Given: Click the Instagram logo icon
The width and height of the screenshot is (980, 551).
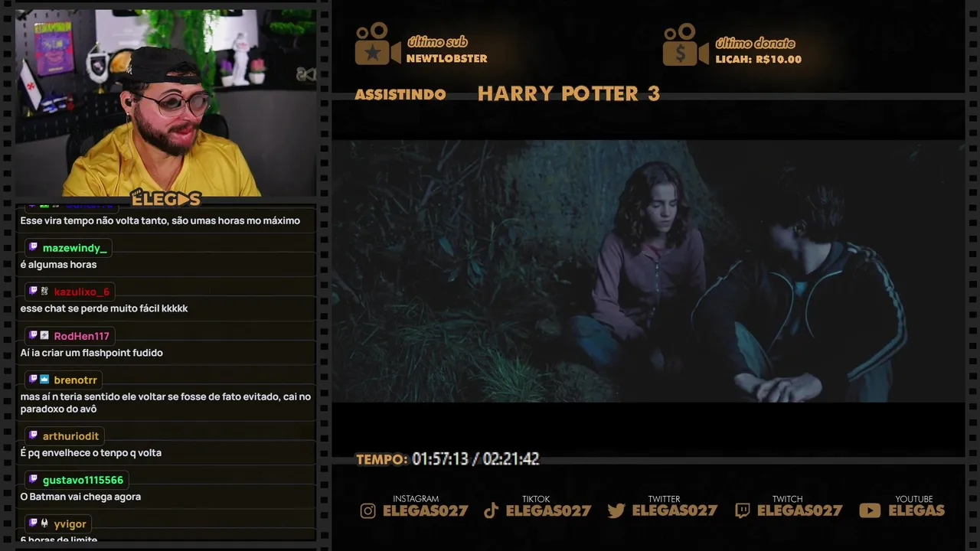Looking at the screenshot, I should [x=368, y=510].
